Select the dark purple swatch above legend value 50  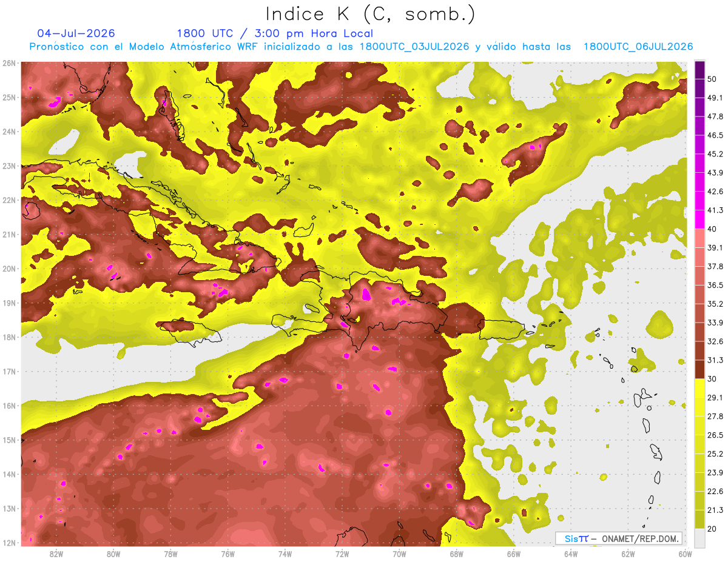click(700, 70)
